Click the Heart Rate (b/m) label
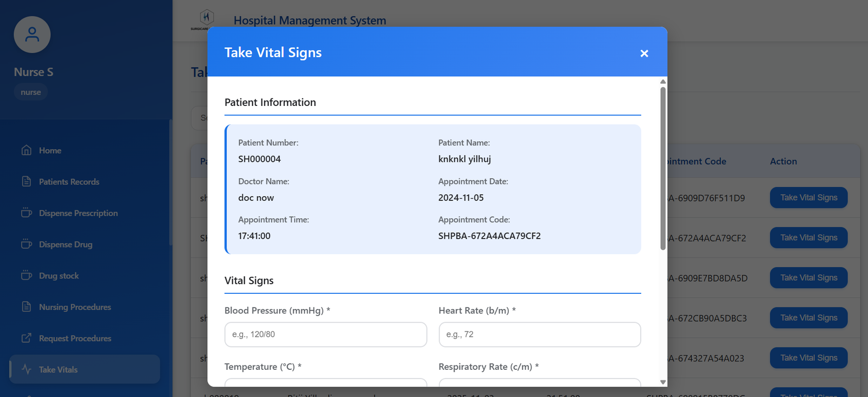The height and width of the screenshot is (397, 868). 477,311
